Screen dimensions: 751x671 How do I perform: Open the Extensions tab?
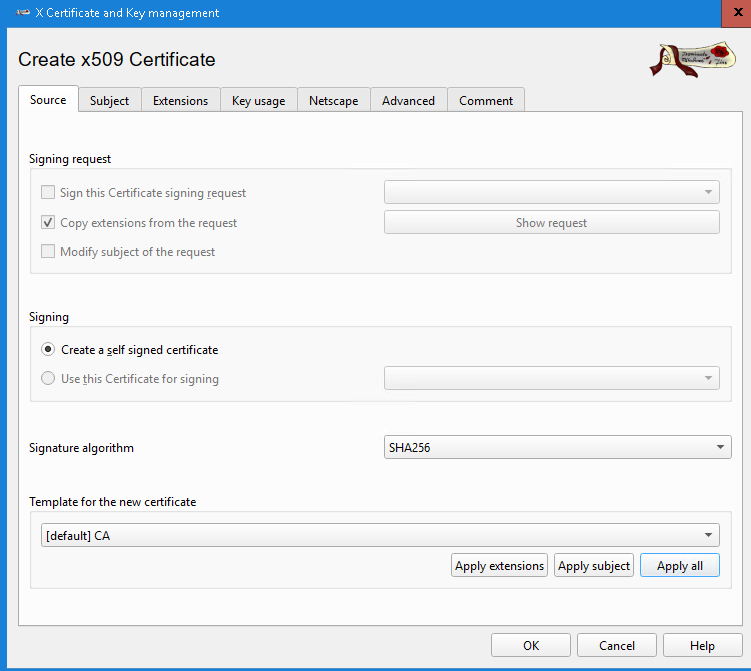pyautogui.click(x=180, y=101)
